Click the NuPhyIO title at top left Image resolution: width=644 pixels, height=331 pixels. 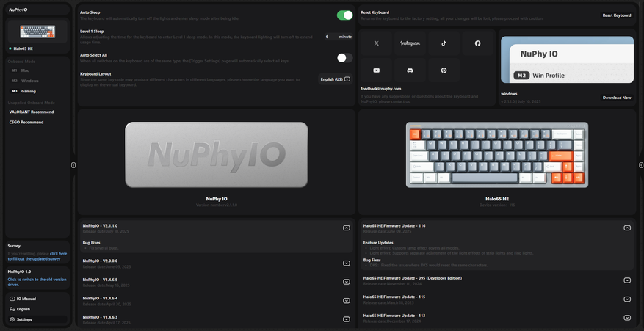(18, 10)
